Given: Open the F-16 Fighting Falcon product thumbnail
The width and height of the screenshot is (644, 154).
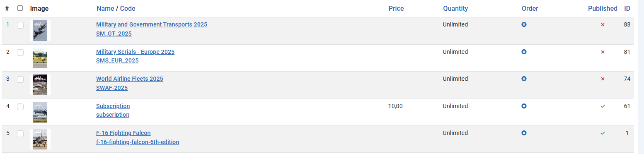Looking at the screenshot, I should (x=40, y=139).
